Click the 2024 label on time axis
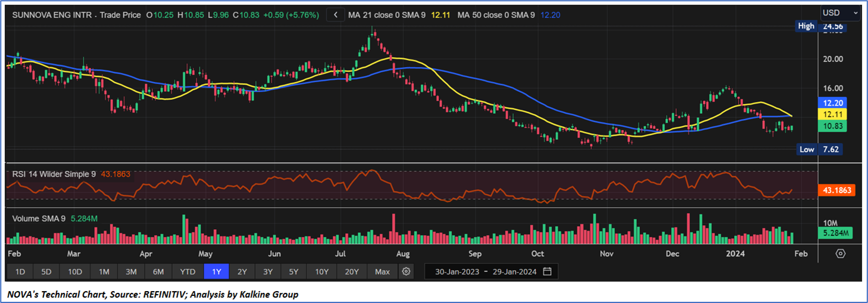Screen dimensions: 868x303 coord(735,254)
